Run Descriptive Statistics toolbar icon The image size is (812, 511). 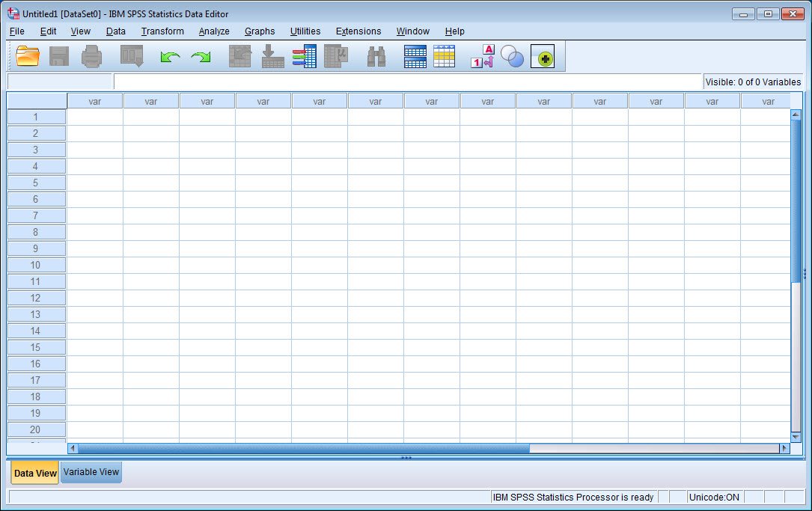pyautogui.click(x=336, y=56)
